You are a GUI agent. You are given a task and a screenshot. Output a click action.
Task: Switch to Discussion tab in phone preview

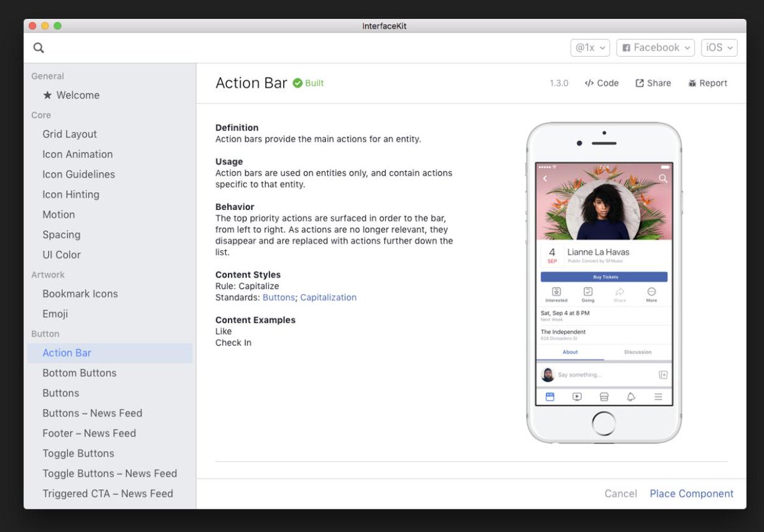coord(638,353)
